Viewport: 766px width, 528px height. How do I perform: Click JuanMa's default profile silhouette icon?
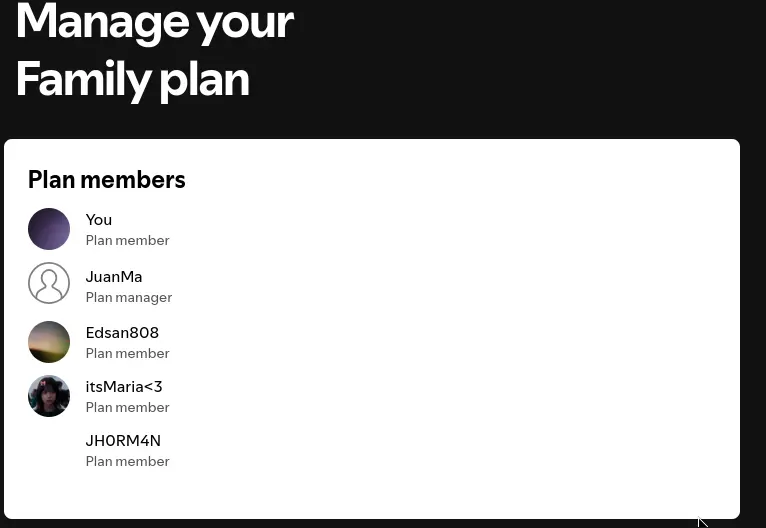point(49,283)
